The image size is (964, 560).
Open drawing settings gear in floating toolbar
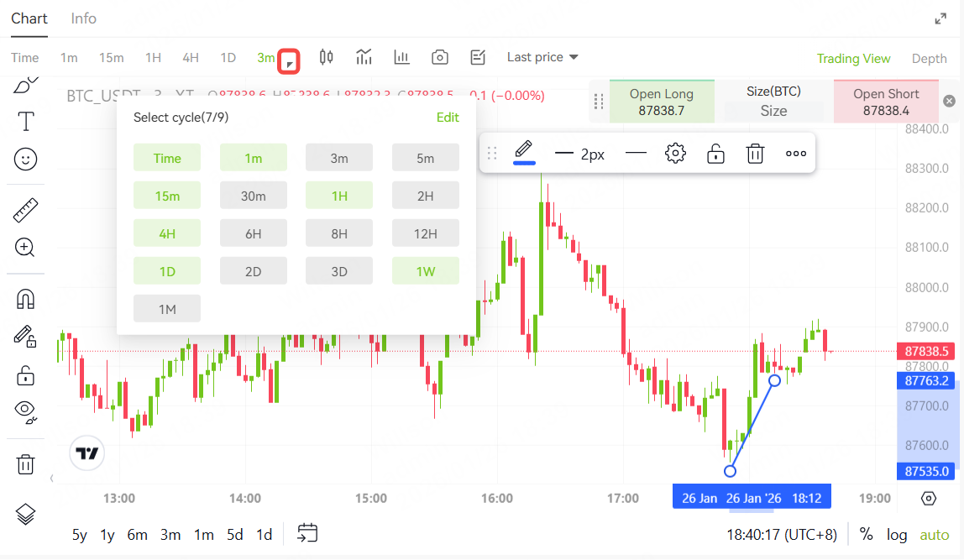click(675, 154)
